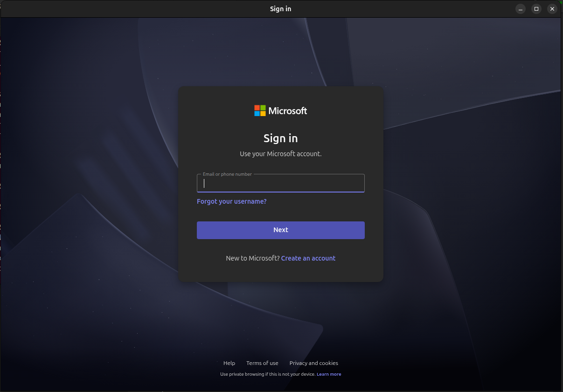Click Learn more about private browsing
Screen dimensions: 563x392
tap(329, 374)
